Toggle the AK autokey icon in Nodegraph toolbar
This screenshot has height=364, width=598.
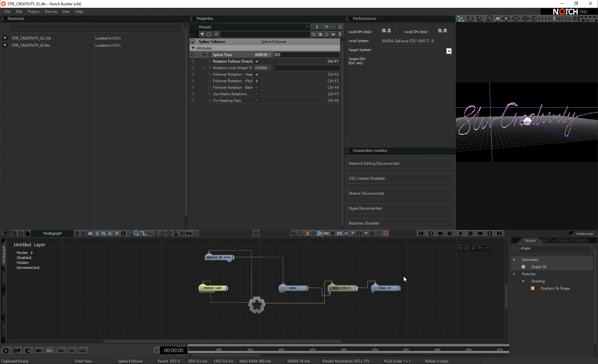pyautogui.click(x=90, y=234)
